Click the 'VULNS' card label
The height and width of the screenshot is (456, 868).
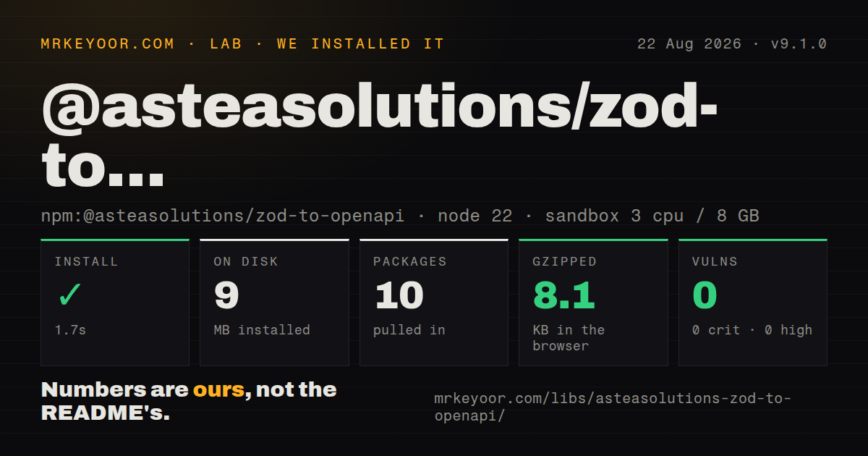click(x=715, y=262)
